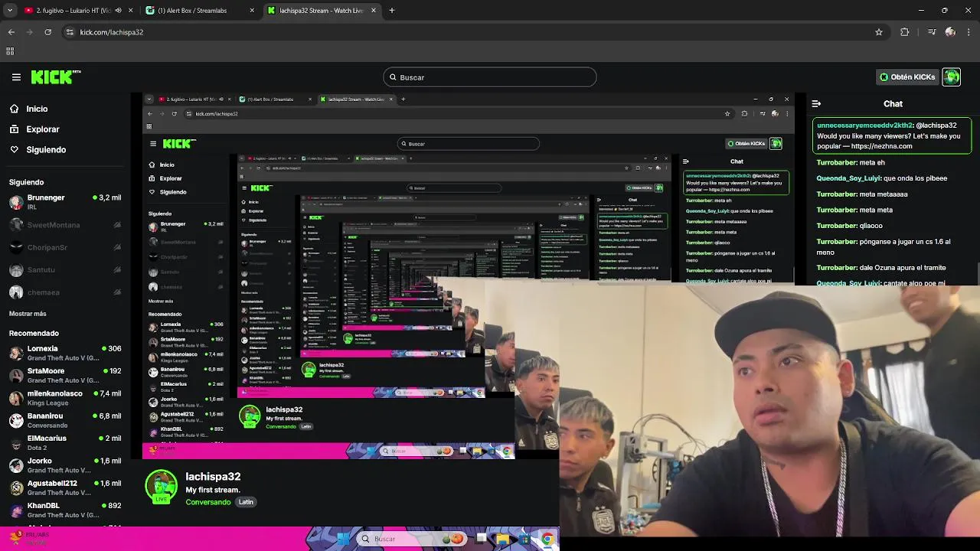Click Brunenger's avatar in the sidebar
Screen dimensions: 980x551
pyautogui.click(x=16, y=202)
